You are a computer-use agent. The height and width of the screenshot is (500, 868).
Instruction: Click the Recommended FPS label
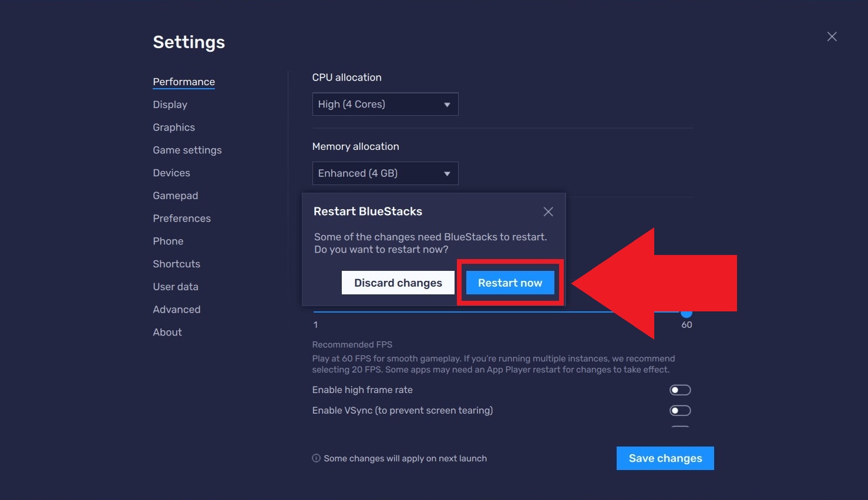(352, 345)
